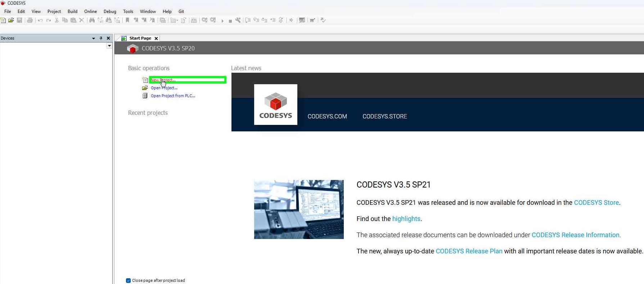Click the Step over toolbar icon
The height and width of the screenshot is (284, 644).
(x=248, y=20)
